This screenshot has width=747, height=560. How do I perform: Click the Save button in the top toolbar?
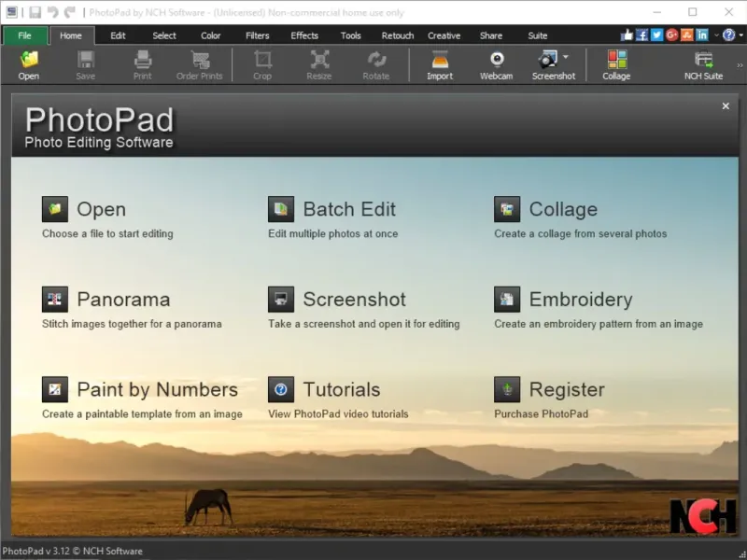(x=86, y=65)
